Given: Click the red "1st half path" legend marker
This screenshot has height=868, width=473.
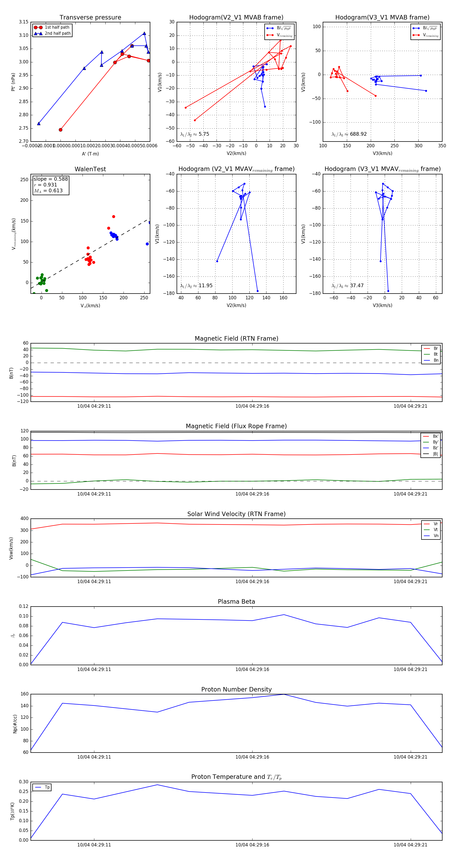Looking at the screenshot, I should point(38,27).
